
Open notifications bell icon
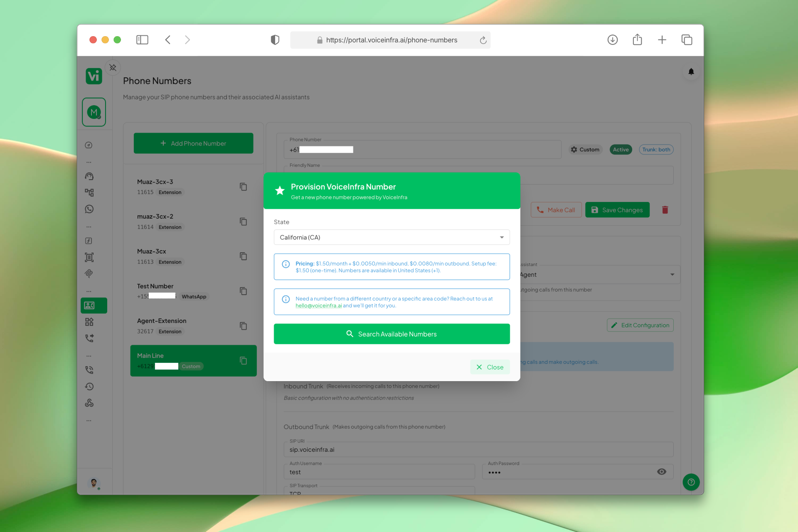[x=691, y=71]
